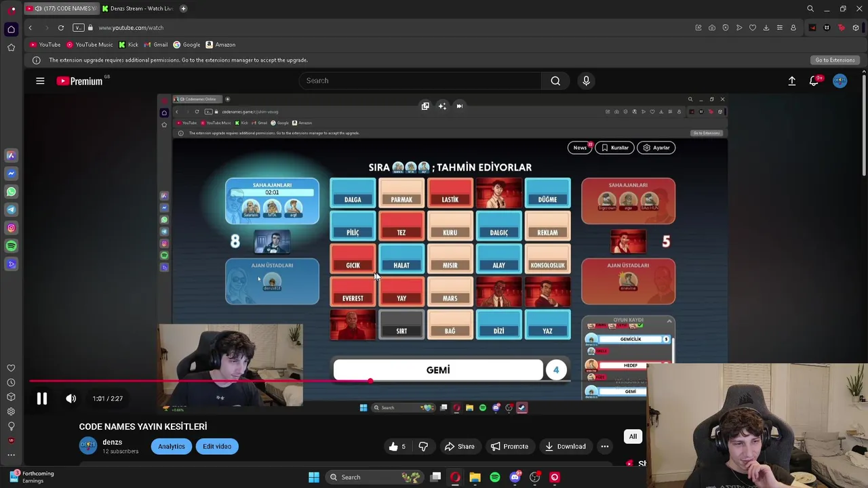Open YouTube notifications bell
The width and height of the screenshot is (868, 488).
(814, 81)
